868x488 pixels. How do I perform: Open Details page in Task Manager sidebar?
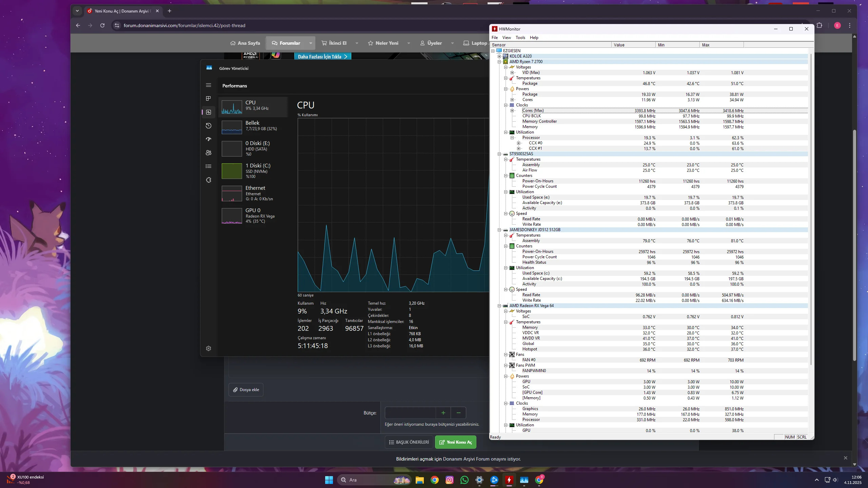pos(209,166)
